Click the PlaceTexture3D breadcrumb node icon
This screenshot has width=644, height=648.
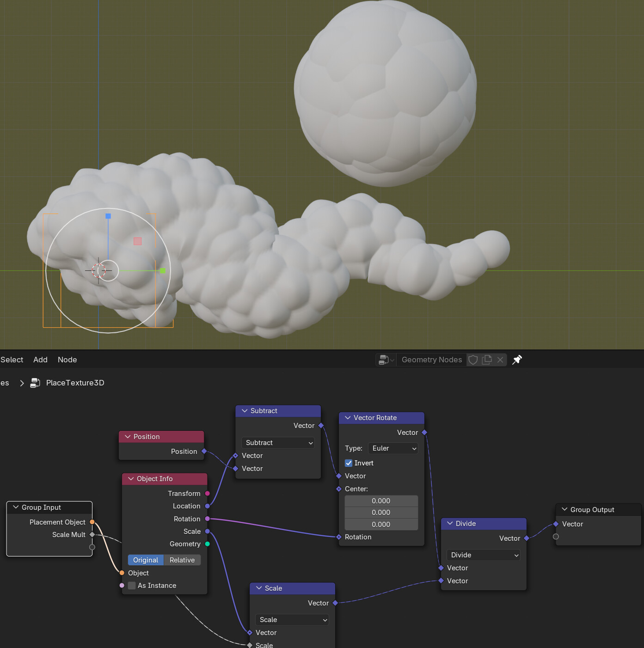point(35,383)
